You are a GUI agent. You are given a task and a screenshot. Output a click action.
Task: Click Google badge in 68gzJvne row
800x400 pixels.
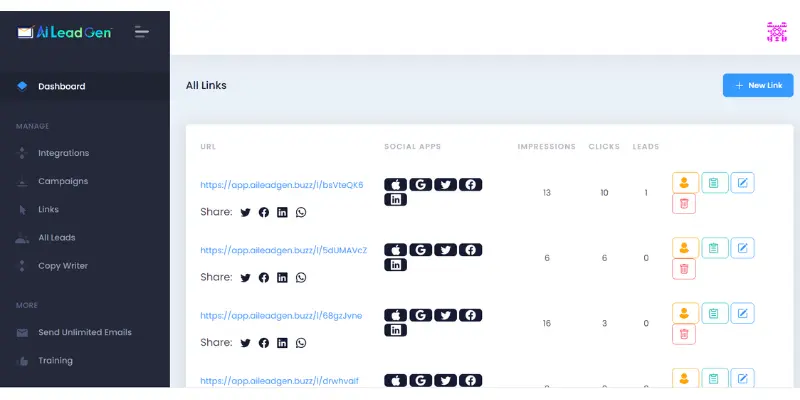tap(420, 315)
